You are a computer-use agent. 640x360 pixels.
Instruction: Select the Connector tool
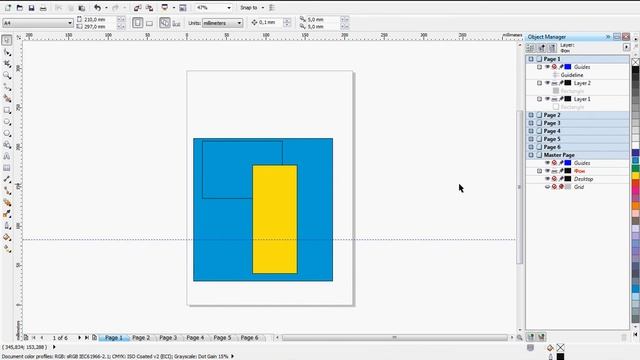(x=7, y=191)
